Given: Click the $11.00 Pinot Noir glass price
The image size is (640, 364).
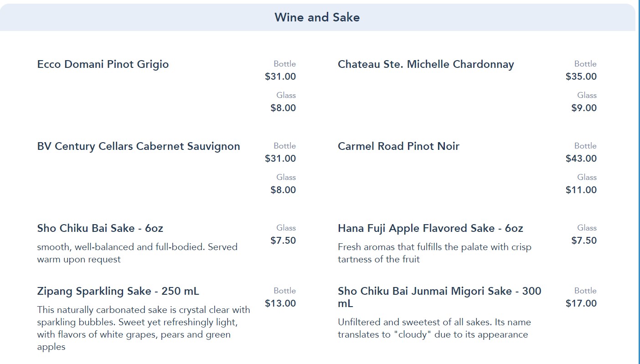Looking at the screenshot, I should pos(581,190).
